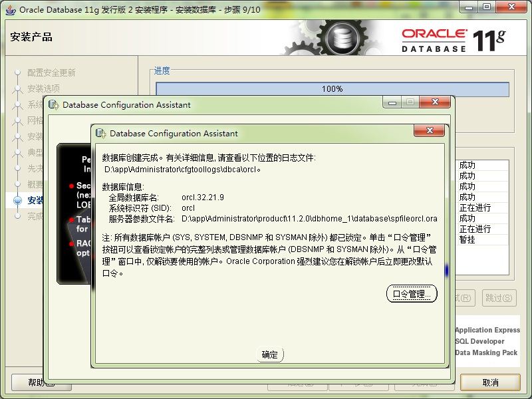The image size is (532, 399).
Task: Minimize the Oracle installer window
Action: tap(469, 7)
